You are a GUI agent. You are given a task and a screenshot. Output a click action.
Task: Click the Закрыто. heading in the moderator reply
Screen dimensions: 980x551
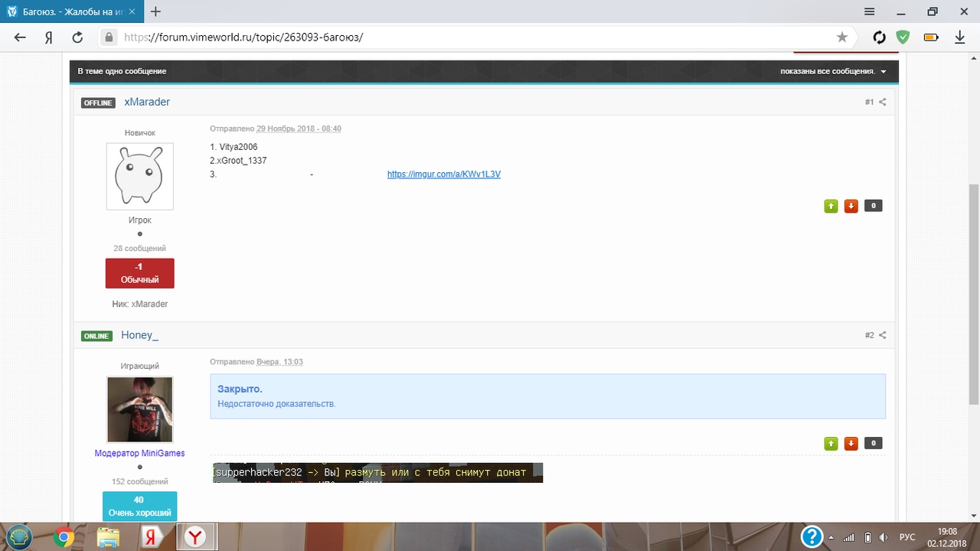pyautogui.click(x=240, y=389)
